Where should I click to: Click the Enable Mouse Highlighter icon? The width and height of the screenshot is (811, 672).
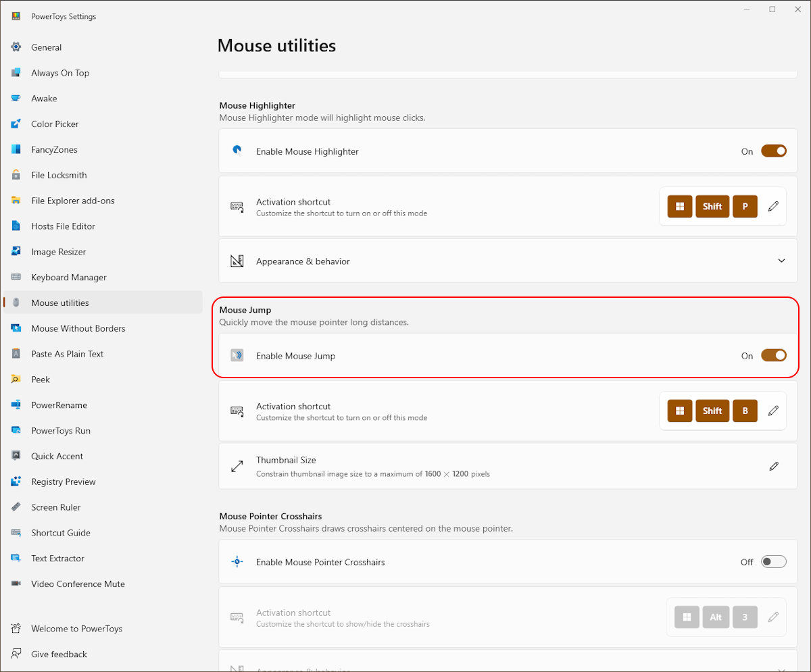coord(237,151)
